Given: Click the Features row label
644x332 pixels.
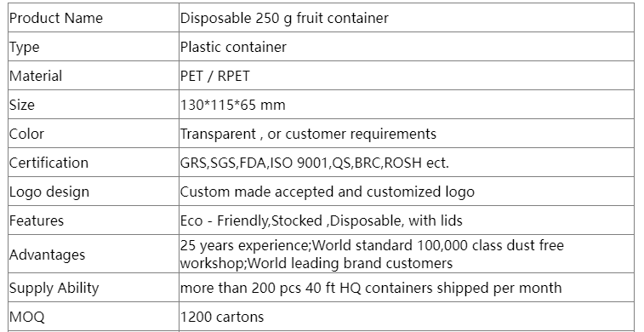Looking at the screenshot, I should [36, 220].
